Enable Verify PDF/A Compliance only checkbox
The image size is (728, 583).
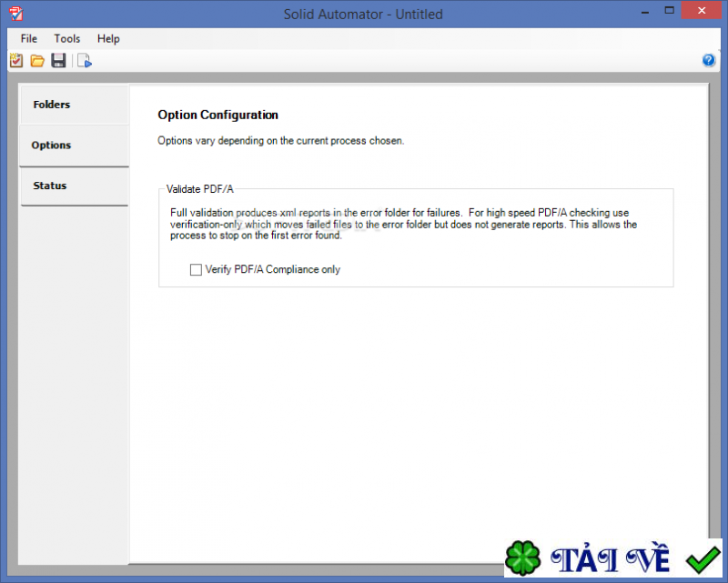point(196,270)
